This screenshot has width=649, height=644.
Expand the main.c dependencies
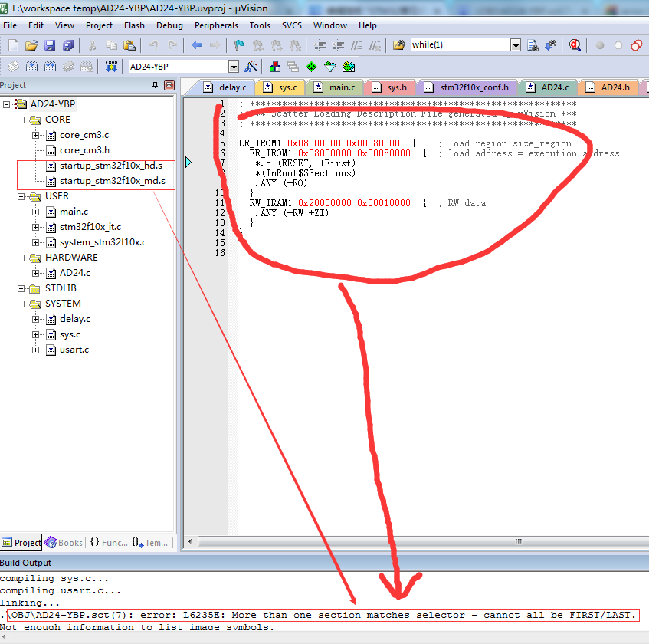[x=35, y=212]
